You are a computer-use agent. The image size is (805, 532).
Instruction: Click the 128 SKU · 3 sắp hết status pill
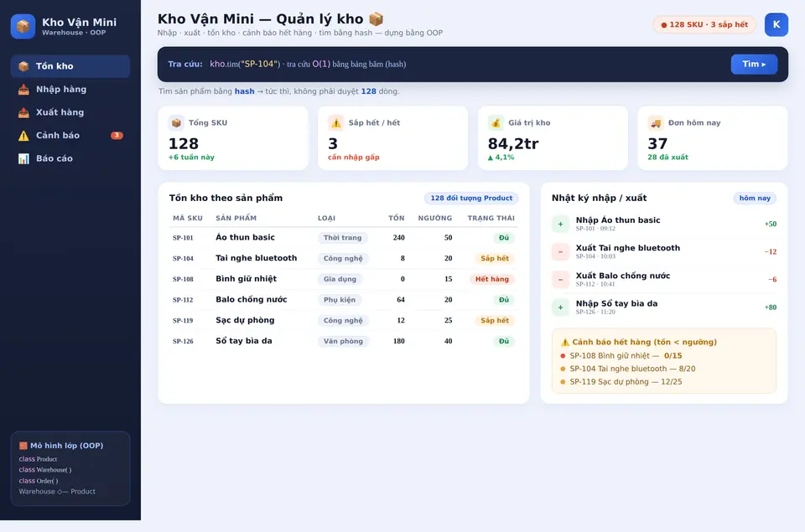(704, 24)
